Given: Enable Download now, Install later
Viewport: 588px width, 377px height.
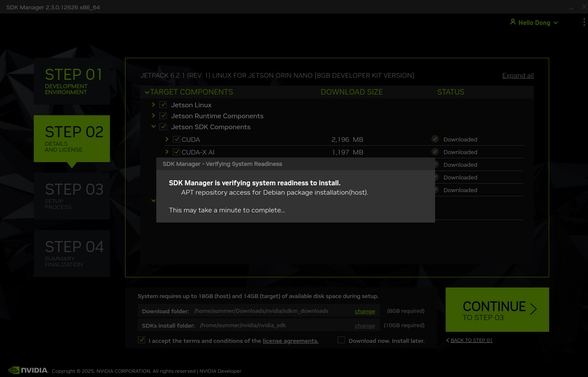Looking at the screenshot, I should click(341, 339).
